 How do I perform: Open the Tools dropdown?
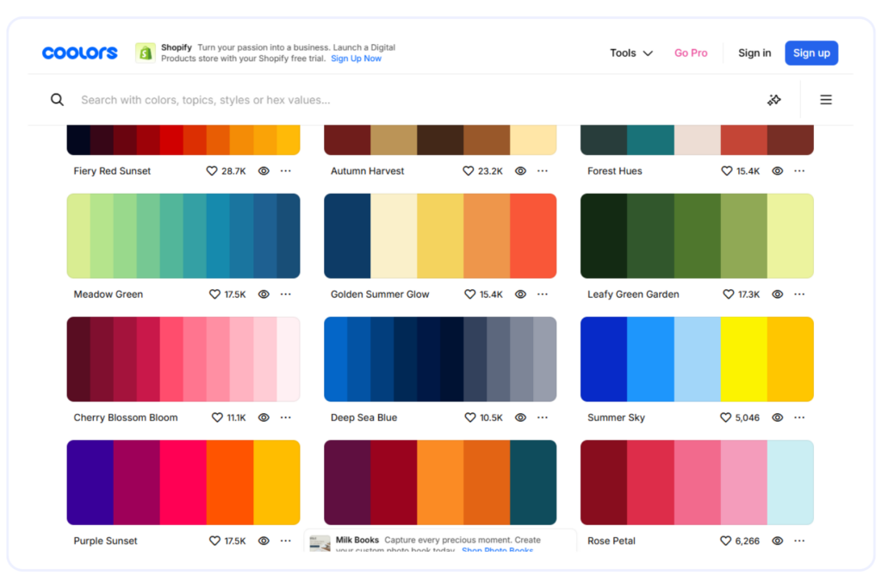click(x=630, y=53)
